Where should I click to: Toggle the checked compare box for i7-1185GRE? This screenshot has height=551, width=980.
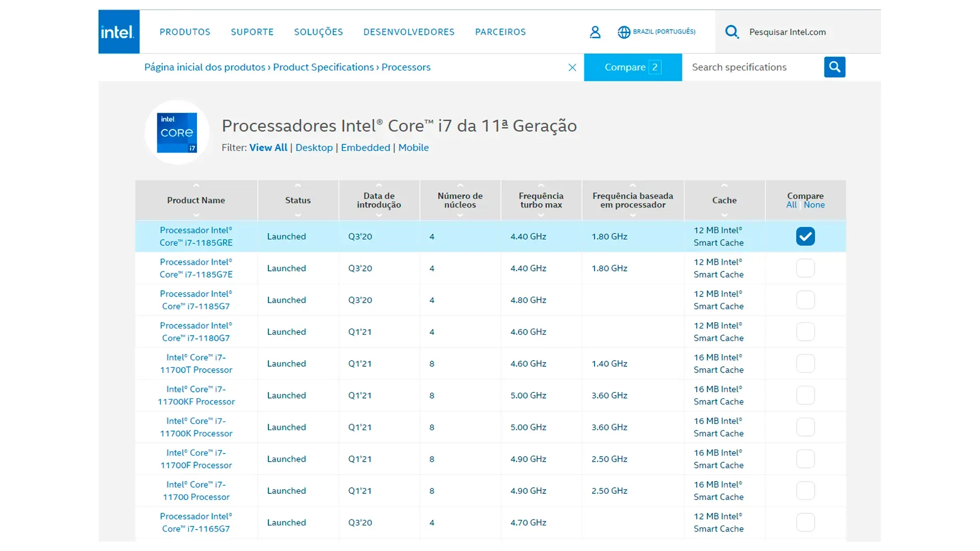coord(804,236)
